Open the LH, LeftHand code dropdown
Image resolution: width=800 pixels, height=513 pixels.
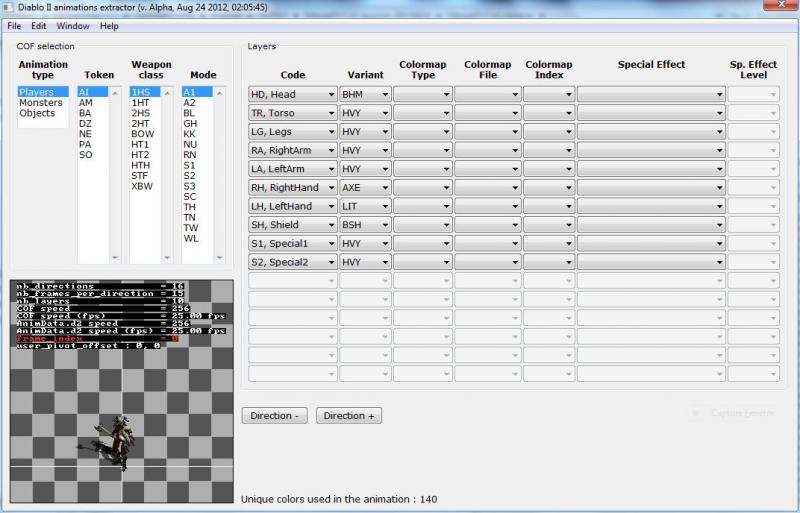click(293, 206)
